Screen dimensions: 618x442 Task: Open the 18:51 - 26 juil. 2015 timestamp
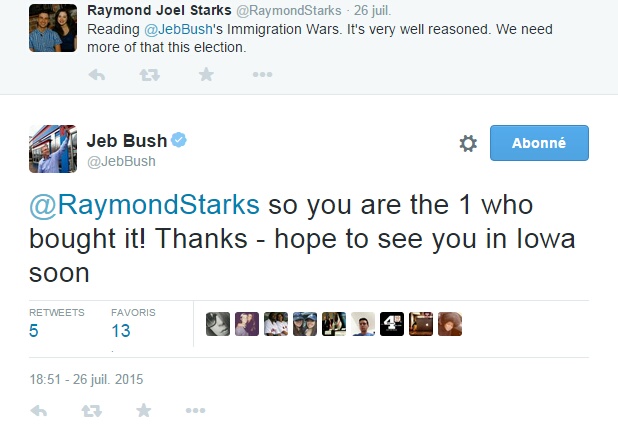pyautogui.click(x=86, y=378)
